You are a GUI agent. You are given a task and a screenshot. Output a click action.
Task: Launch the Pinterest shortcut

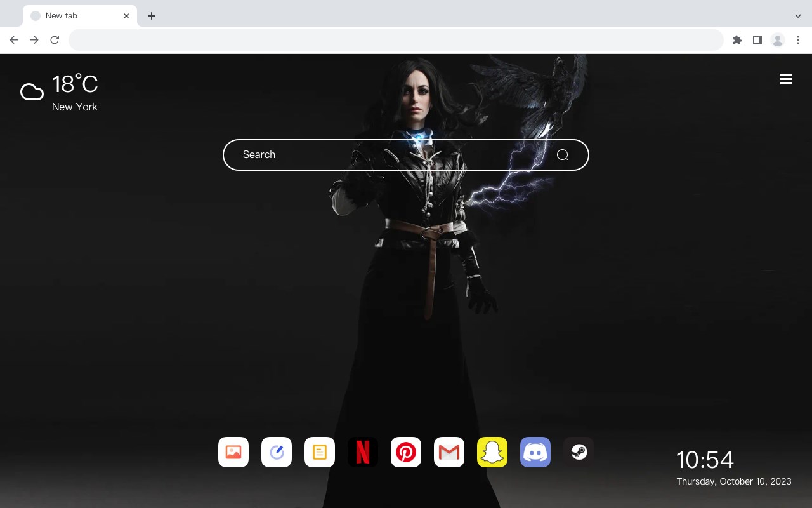[406, 452]
